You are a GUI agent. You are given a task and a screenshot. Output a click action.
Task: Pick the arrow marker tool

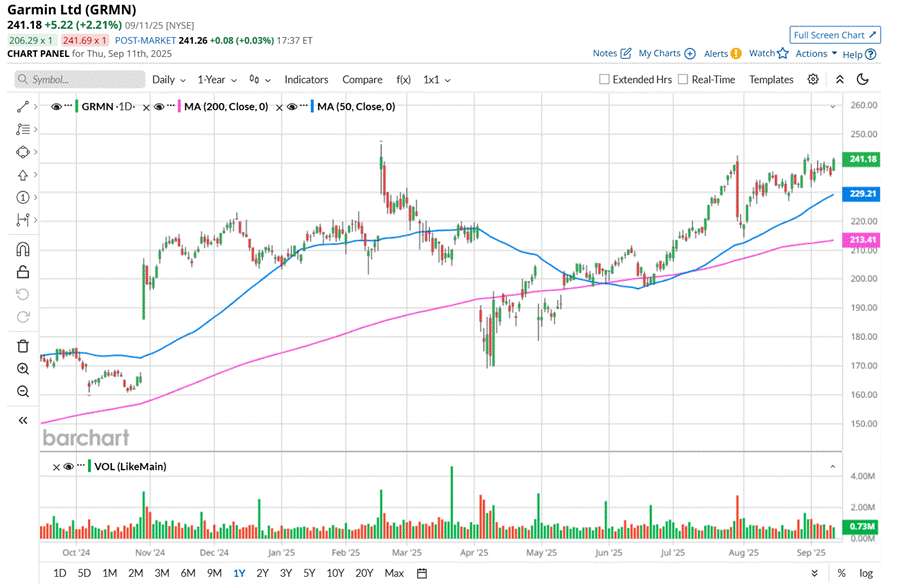click(22, 175)
